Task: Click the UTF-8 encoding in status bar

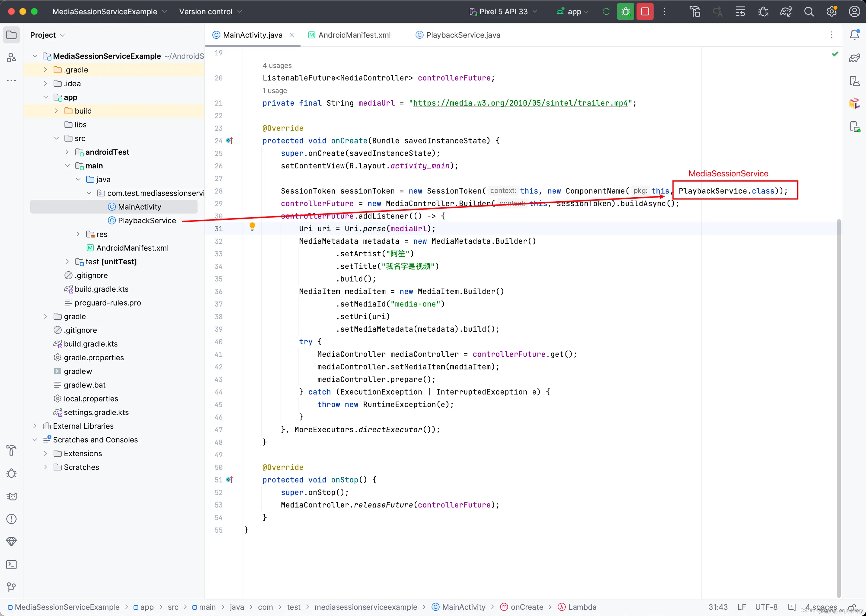Action: 766,607
